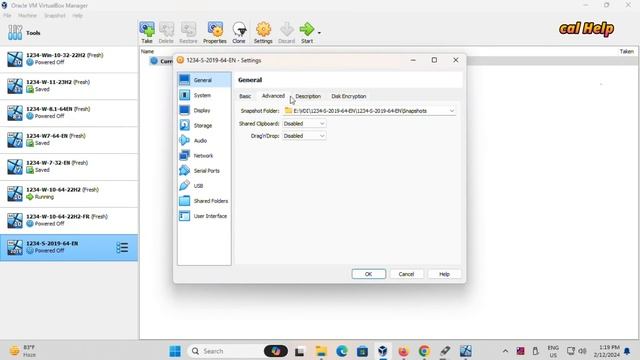Screen dimensions: 640x360
Task: Select VM 1234-Win-10-32-22H2
Action: 69,59
